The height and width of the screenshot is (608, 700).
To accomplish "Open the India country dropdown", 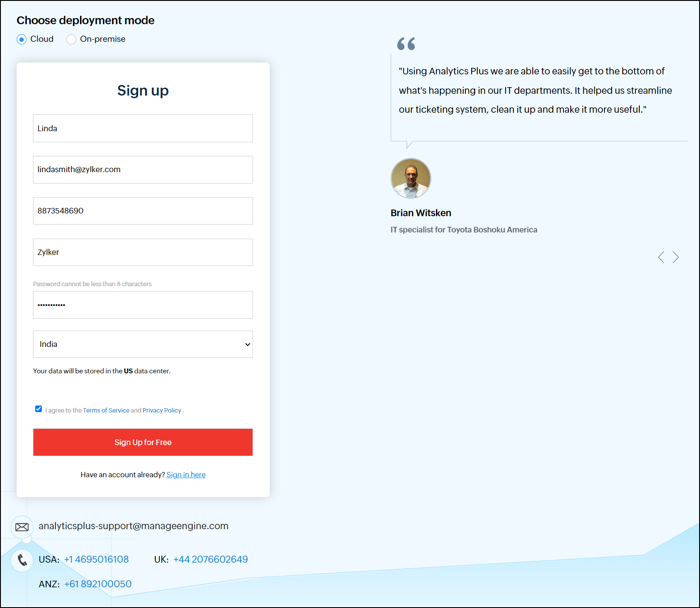I will pos(143,344).
